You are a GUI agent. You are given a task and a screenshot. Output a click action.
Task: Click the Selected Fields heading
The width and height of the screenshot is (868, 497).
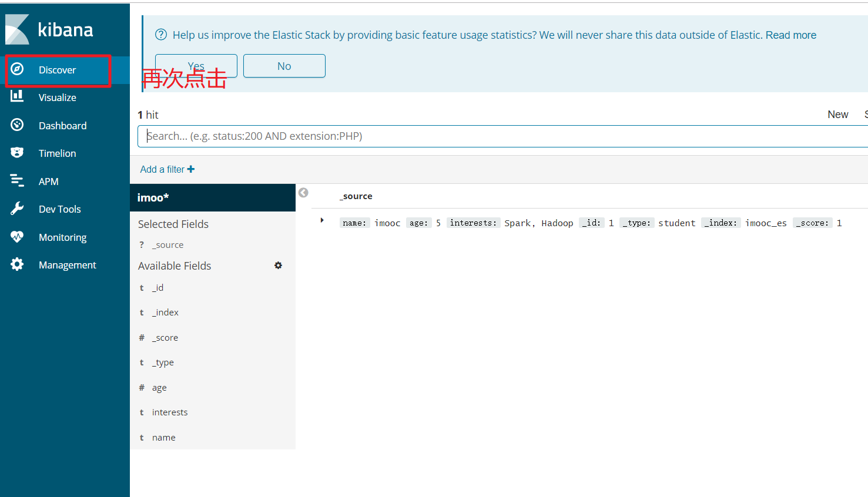[x=173, y=224]
